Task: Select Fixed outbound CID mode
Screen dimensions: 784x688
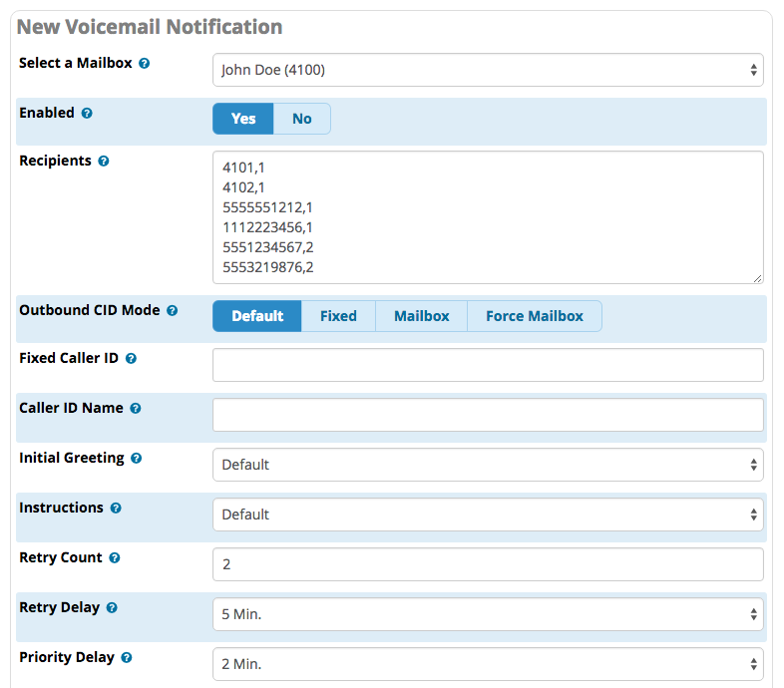Action: pyautogui.click(x=338, y=316)
